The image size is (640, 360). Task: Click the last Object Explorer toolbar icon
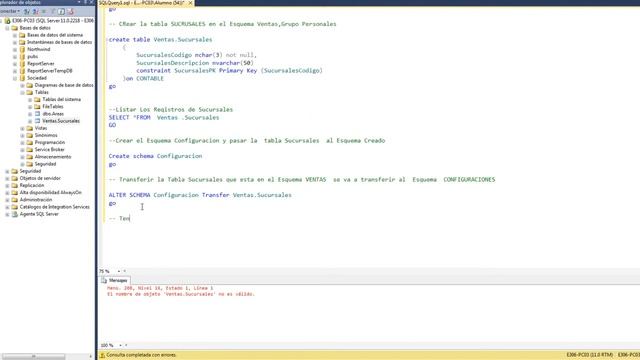click(70, 11)
